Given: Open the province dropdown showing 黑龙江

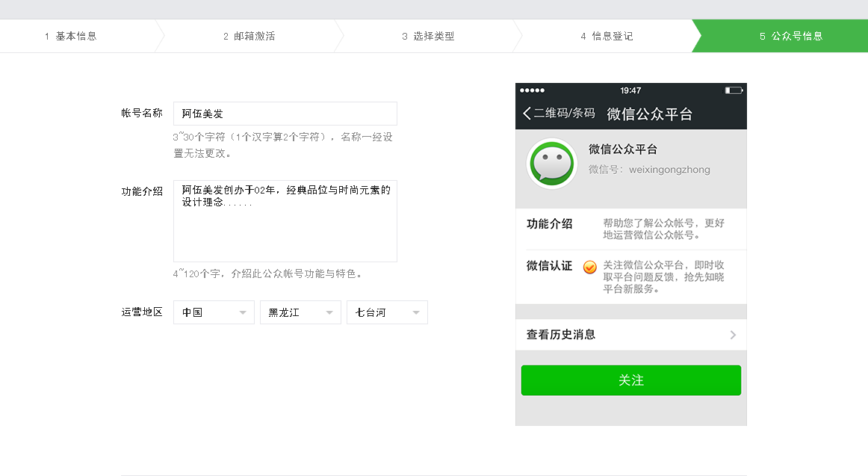Looking at the screenshot, I should tap(300, 312).
